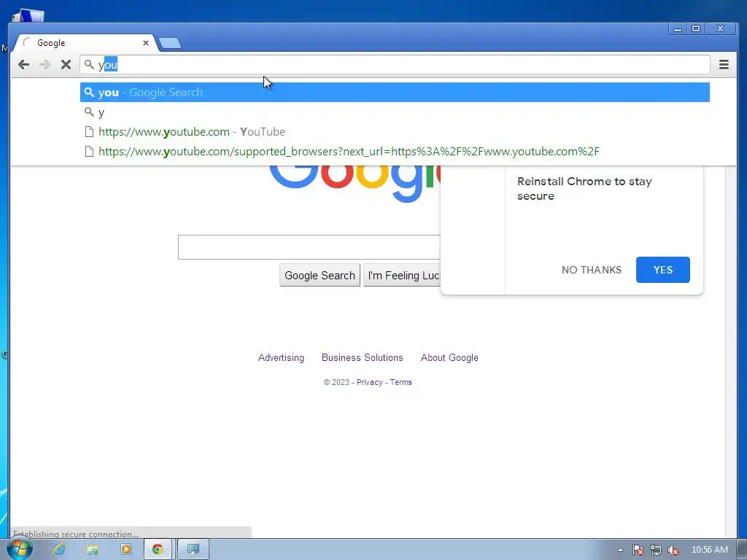
Task: Click the Chrome taskbar icon
Action: 158,549
